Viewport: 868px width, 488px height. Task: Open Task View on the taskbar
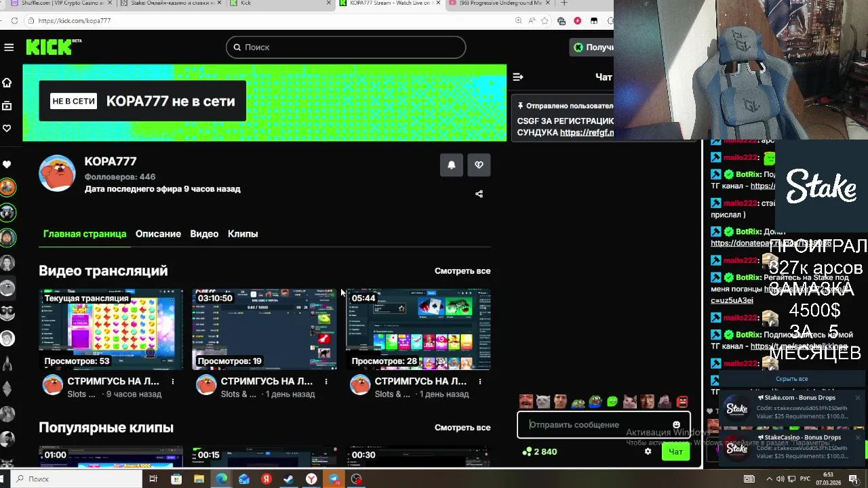153,479
